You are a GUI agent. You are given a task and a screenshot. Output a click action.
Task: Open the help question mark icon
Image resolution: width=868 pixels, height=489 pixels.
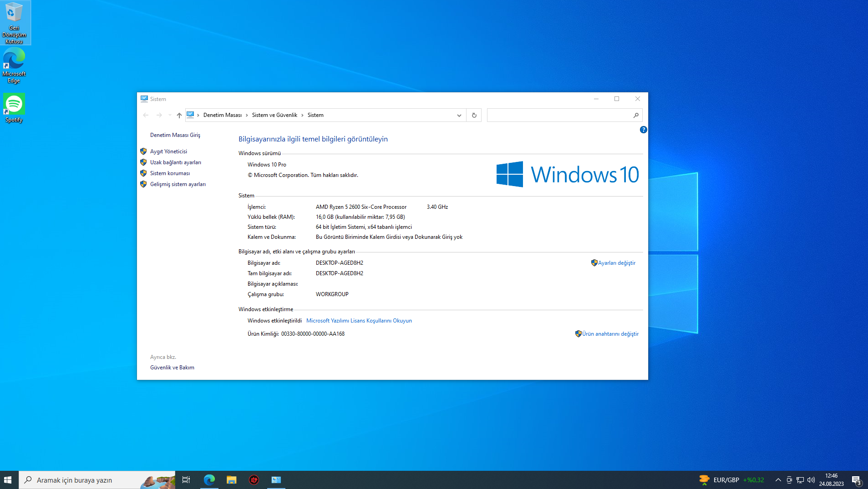[x=643, y=130]
